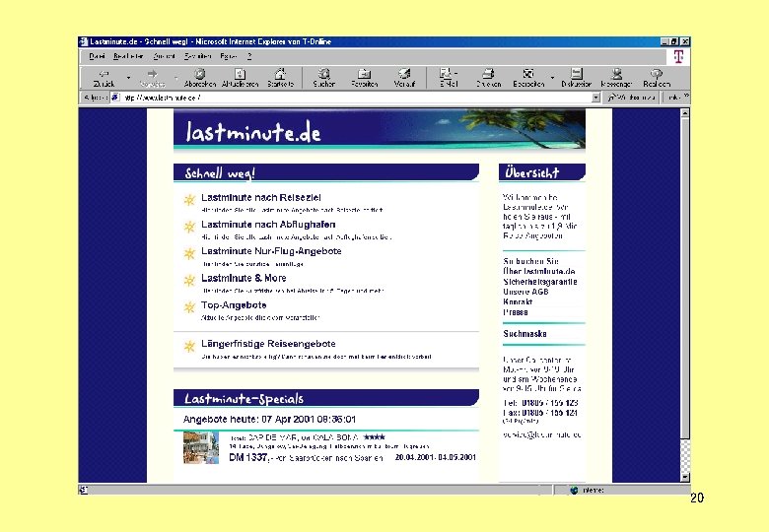
Task: Open So buchen Sie sidebar link
Action: pos(530,261)
